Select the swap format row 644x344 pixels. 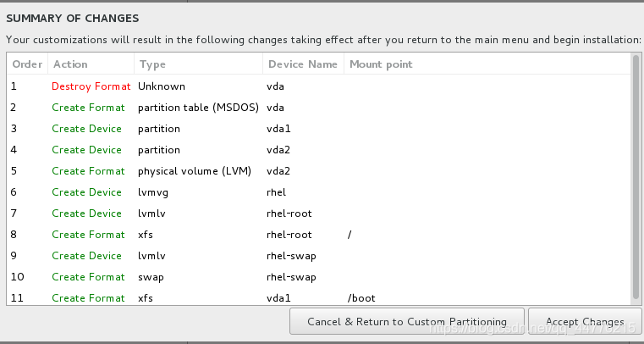tap(319, 277)
